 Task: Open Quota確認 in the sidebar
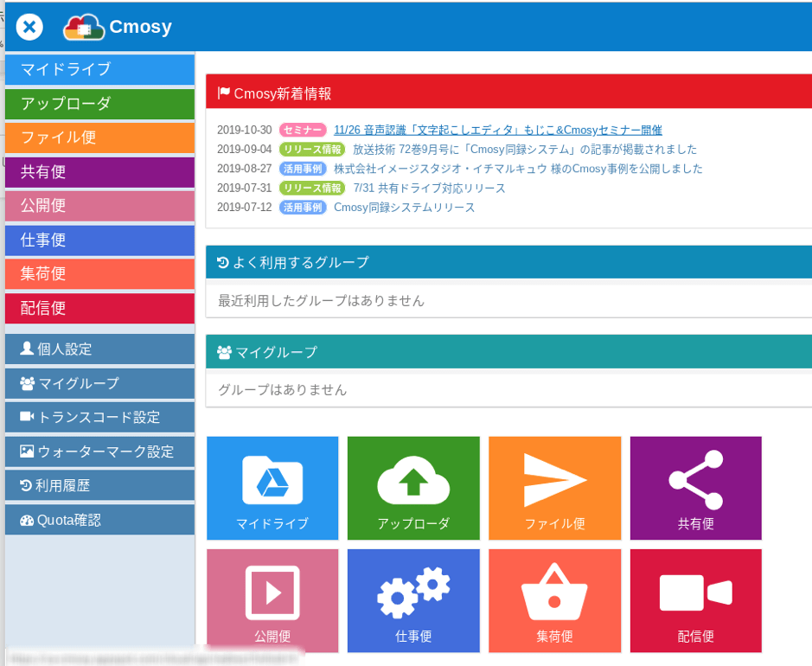pyautogui.click(x=100, y=520)
